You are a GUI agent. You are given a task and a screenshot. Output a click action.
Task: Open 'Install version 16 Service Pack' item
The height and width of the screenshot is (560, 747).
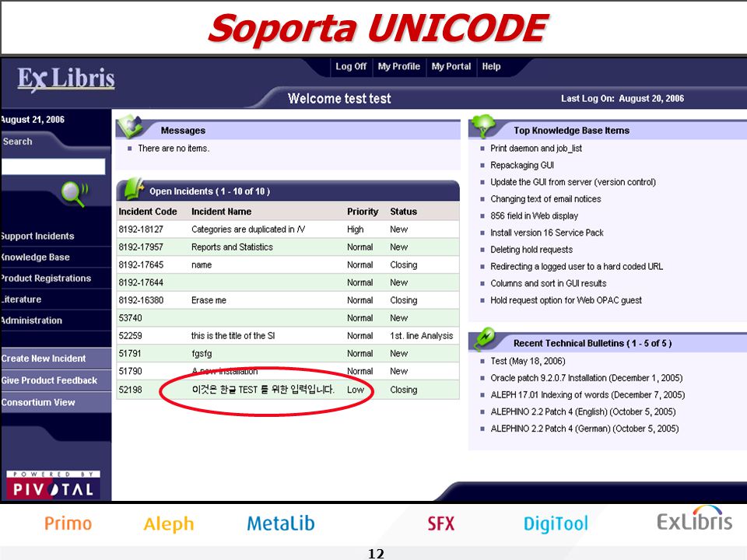pos(547,233)
